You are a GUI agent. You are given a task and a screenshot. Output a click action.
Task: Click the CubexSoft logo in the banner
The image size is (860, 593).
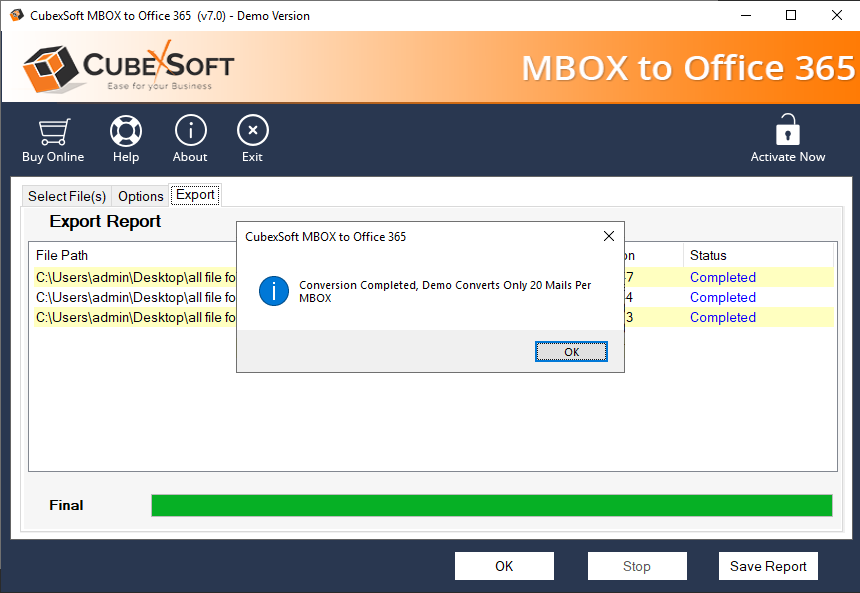(x=128, y=68)
